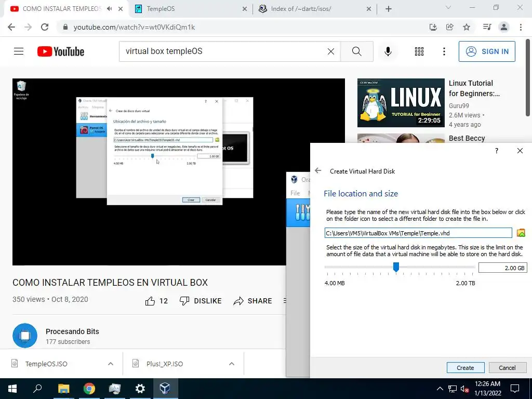Click the disk size slider handle
Image resolution: width=532 pixels, height=399 pixels.
pos(396,267)
